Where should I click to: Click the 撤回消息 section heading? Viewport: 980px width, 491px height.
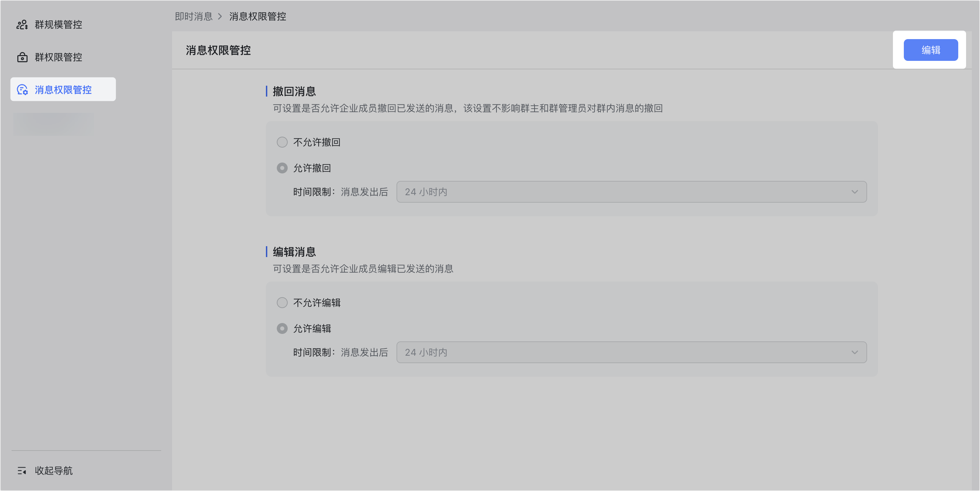pyautogui.click(x=294, y=91)
